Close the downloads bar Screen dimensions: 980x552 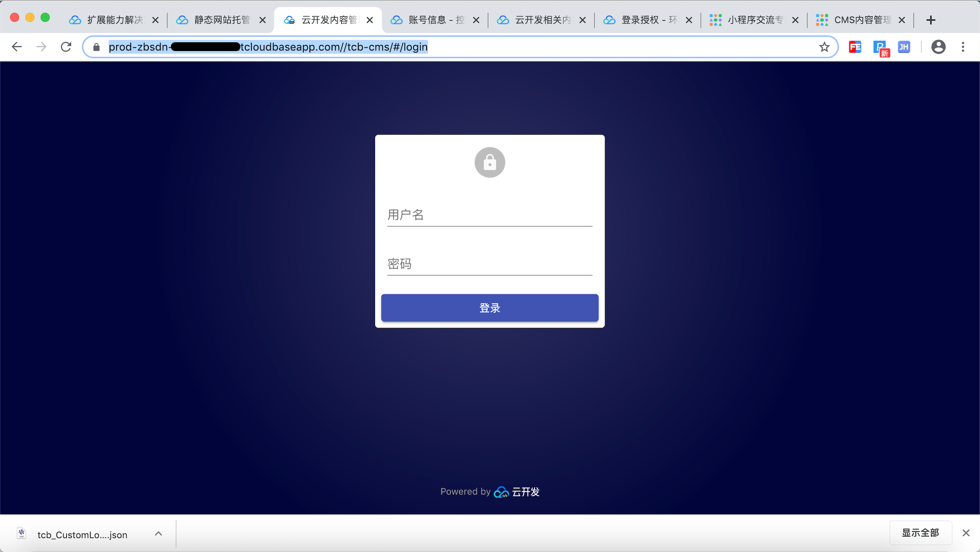[966, 533]
